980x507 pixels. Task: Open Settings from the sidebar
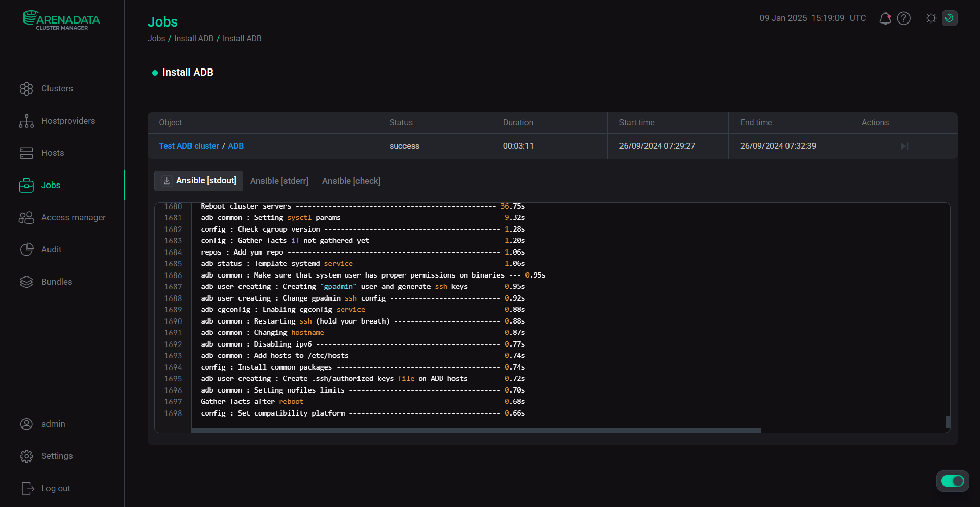pyautogui.click(x=57, y=456)
